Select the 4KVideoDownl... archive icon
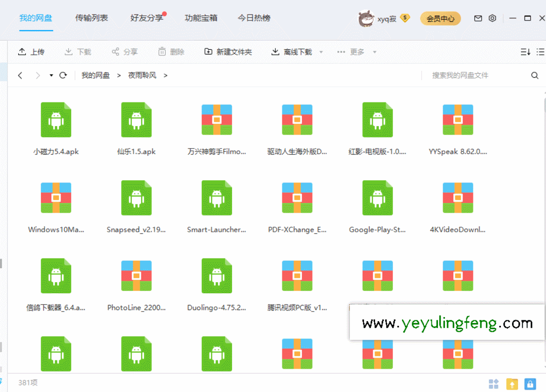The height and width of the screenshot is (392, 546). [458, 198]
